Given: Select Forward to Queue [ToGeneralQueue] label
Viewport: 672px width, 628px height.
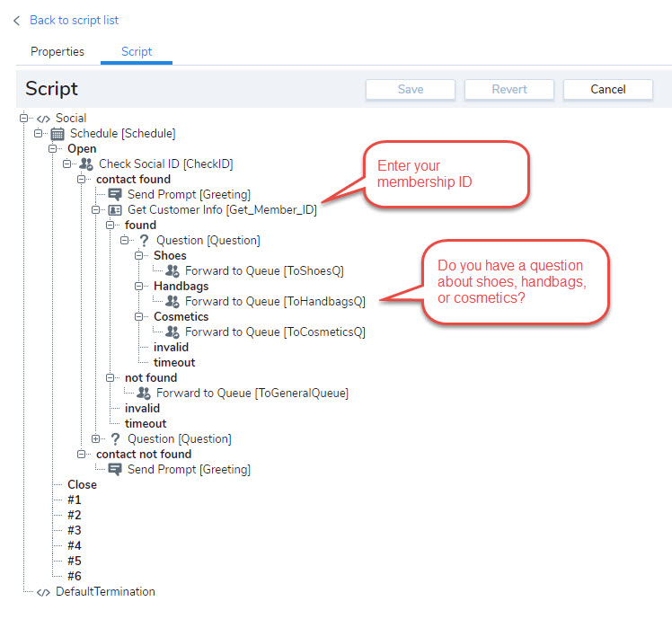Looking at the screenshot, I should click(252, 394).
